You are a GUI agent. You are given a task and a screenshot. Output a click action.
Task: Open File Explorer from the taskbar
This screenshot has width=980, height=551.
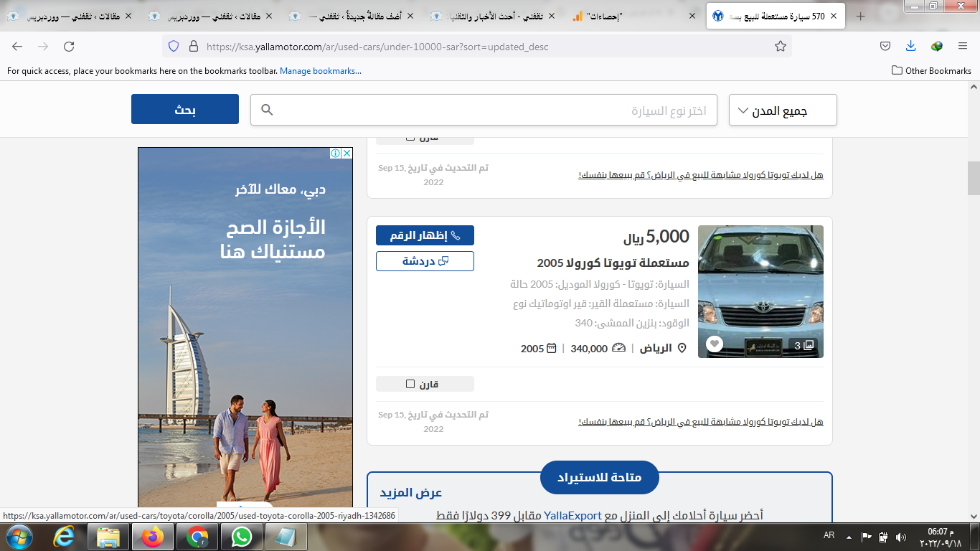coord(108,537)
